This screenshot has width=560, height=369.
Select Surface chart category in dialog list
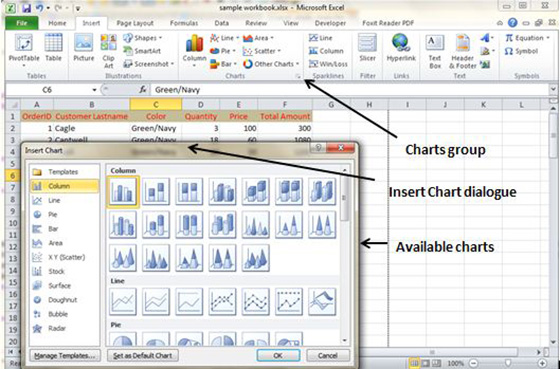[65, 286]
